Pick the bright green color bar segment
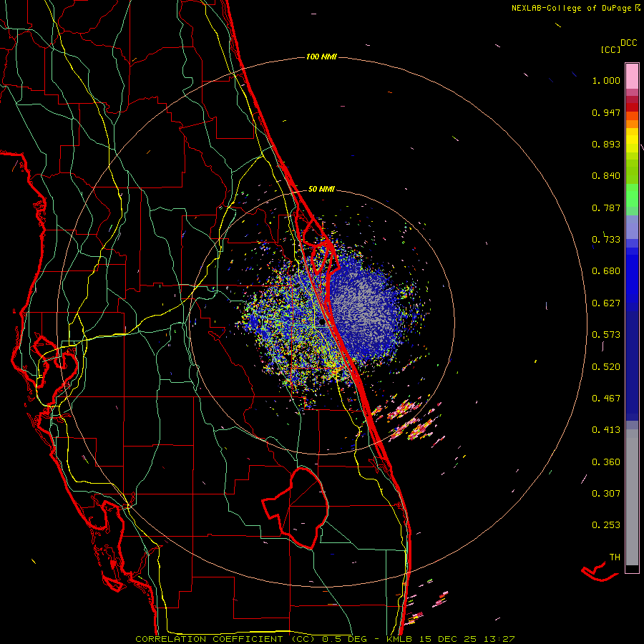The image size is (644, 644). pyautogui.click(x=632, y=195)
